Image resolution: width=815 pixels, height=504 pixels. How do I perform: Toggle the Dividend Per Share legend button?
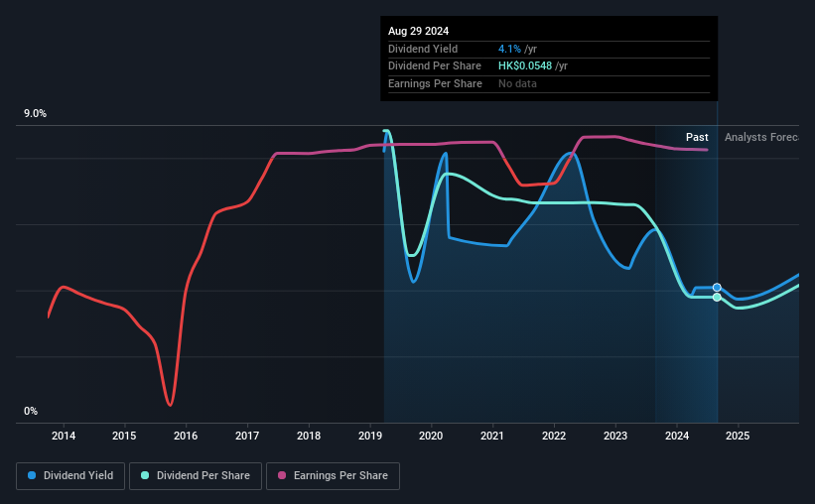coord(196,476)
